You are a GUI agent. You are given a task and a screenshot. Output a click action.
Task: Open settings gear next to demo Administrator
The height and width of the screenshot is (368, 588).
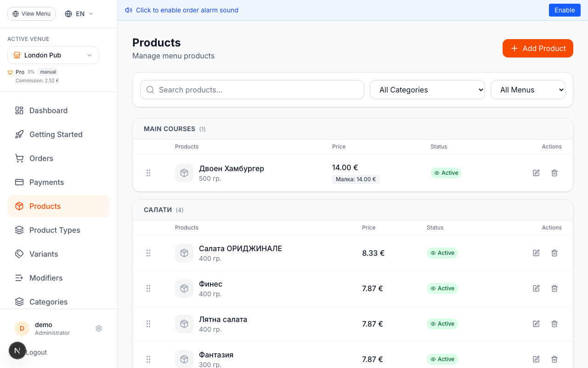pos(99,328)
